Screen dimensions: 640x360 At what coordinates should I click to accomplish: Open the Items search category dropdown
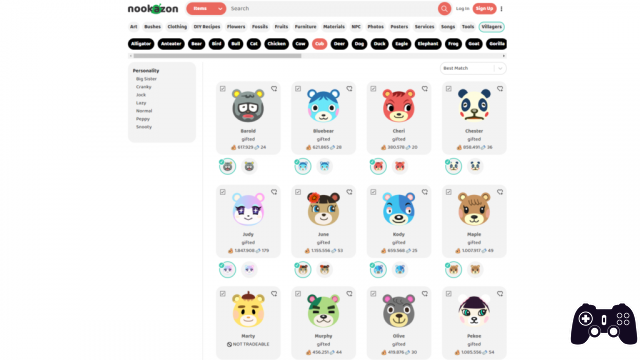tap(206, 9)
